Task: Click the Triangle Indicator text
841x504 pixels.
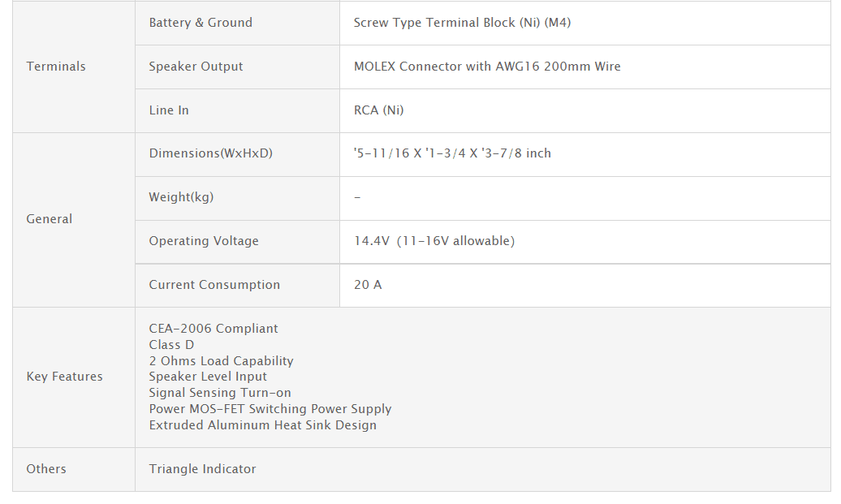Action: point(202,469)
